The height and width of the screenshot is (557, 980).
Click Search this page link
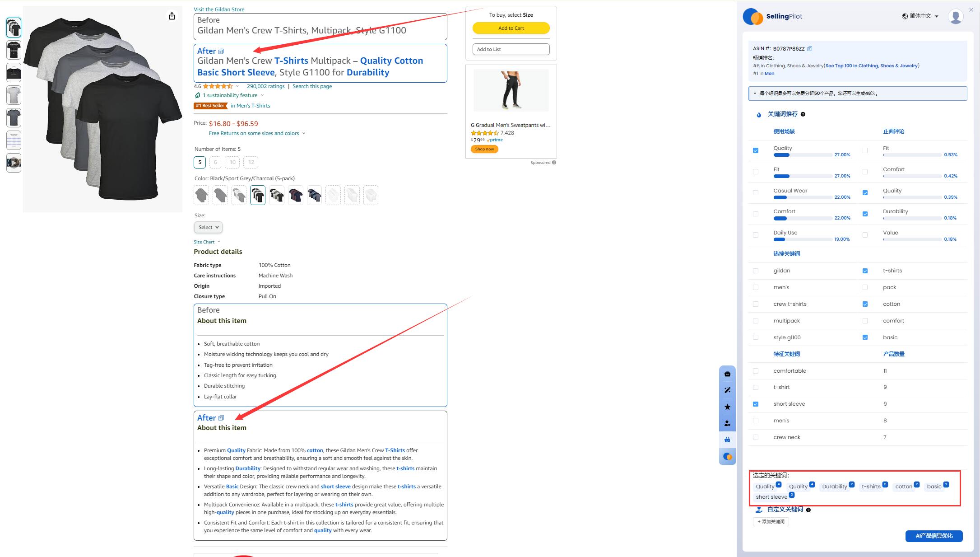pyautogui.click(x=312, y=86)
